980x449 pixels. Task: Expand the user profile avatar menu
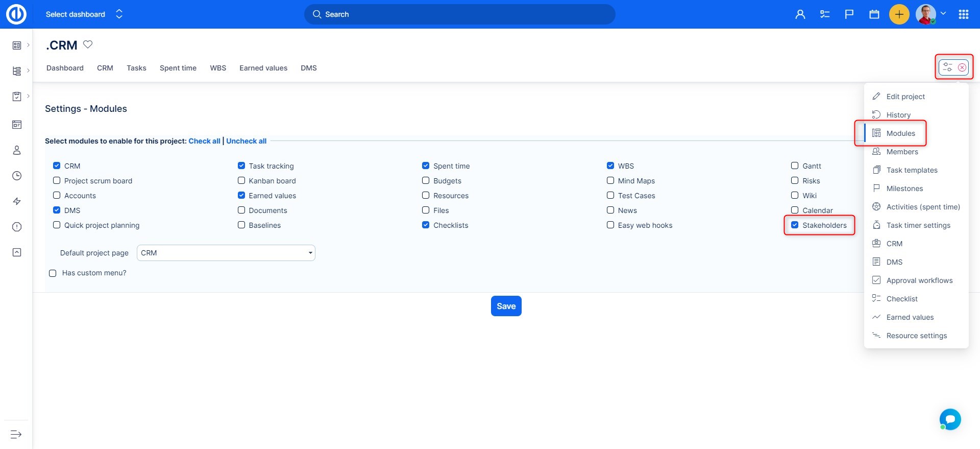tap(930, 14)
